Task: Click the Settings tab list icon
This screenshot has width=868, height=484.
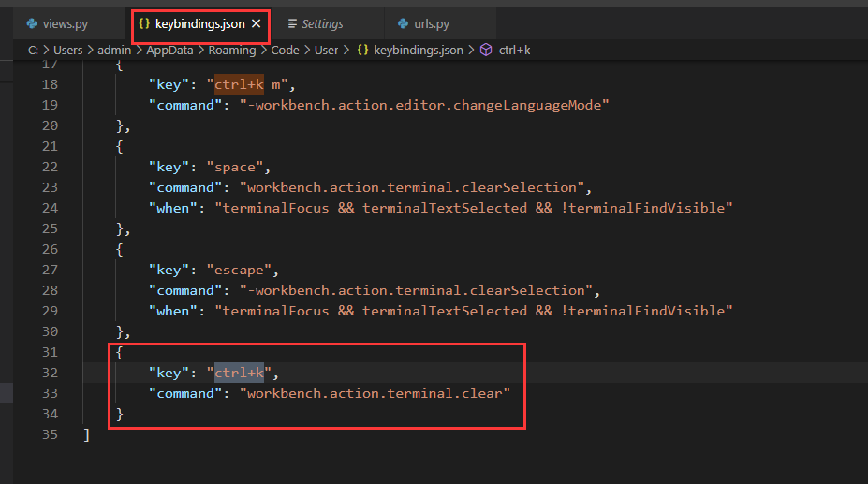Action: tap(292, 23)
